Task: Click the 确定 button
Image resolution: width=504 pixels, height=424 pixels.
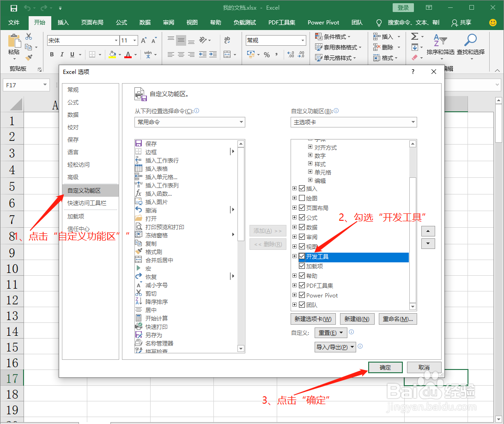Action: click(385, 368)
